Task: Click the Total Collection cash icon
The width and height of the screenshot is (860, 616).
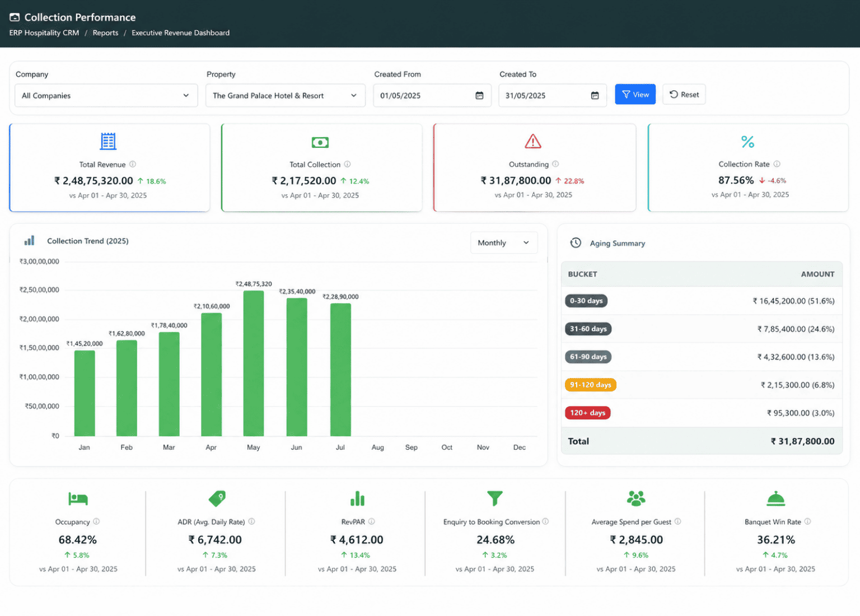Action: (320, 142)
